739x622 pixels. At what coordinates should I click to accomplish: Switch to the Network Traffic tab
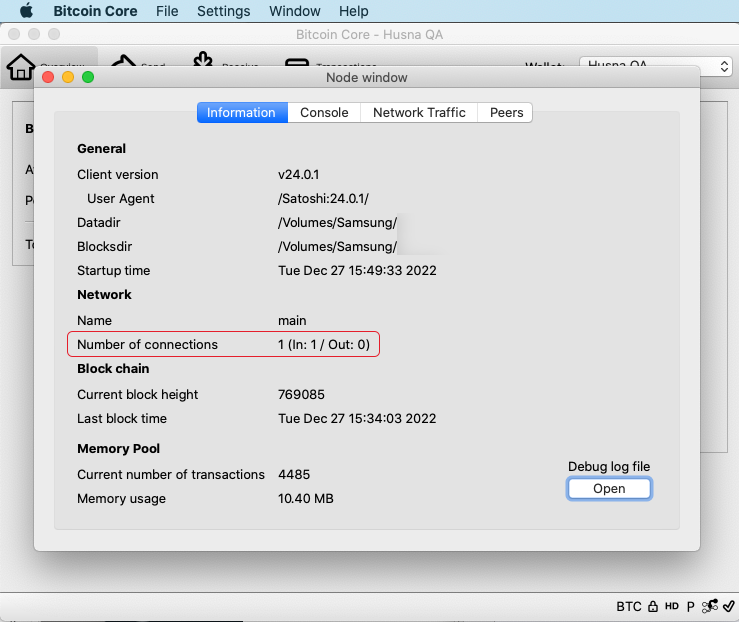click(x=419, y=113)
